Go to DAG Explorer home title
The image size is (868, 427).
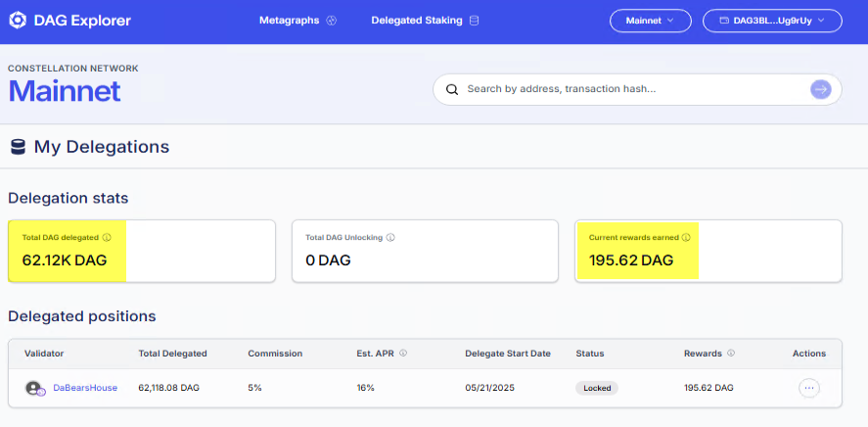[x=82, y=21]
